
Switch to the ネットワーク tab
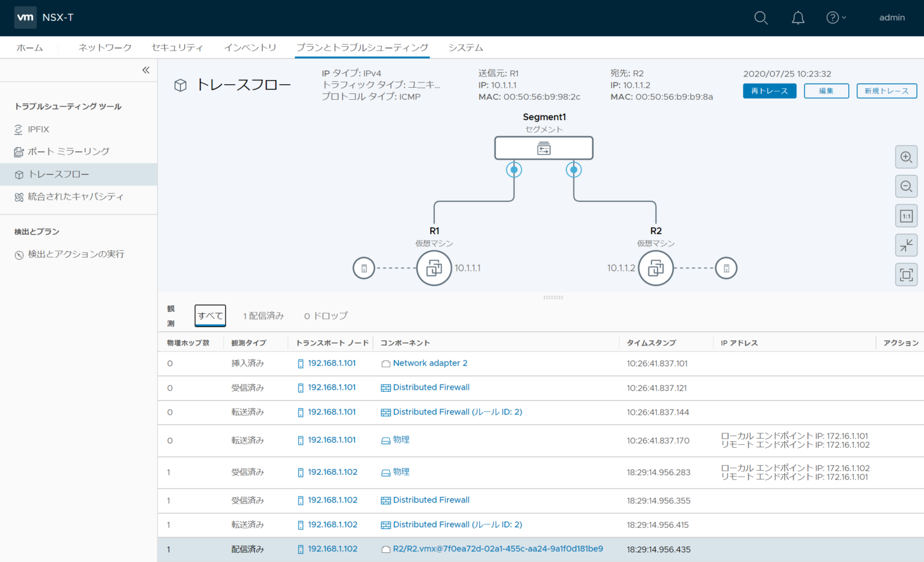[104, 47]
